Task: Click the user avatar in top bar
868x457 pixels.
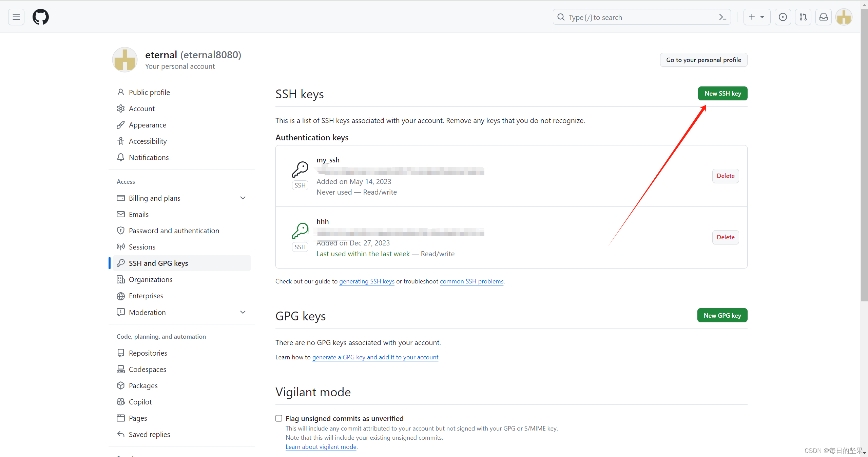Action: click(x=844, y=17)
